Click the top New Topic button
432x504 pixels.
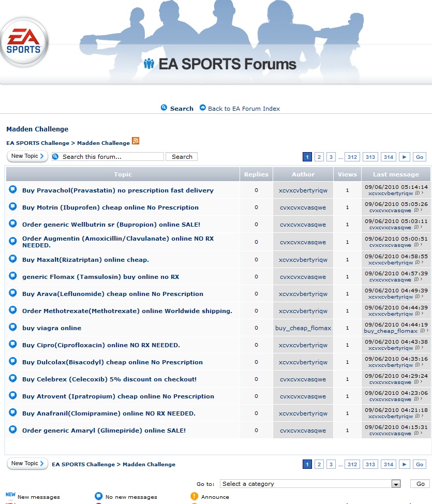click(x=27, y=156)
